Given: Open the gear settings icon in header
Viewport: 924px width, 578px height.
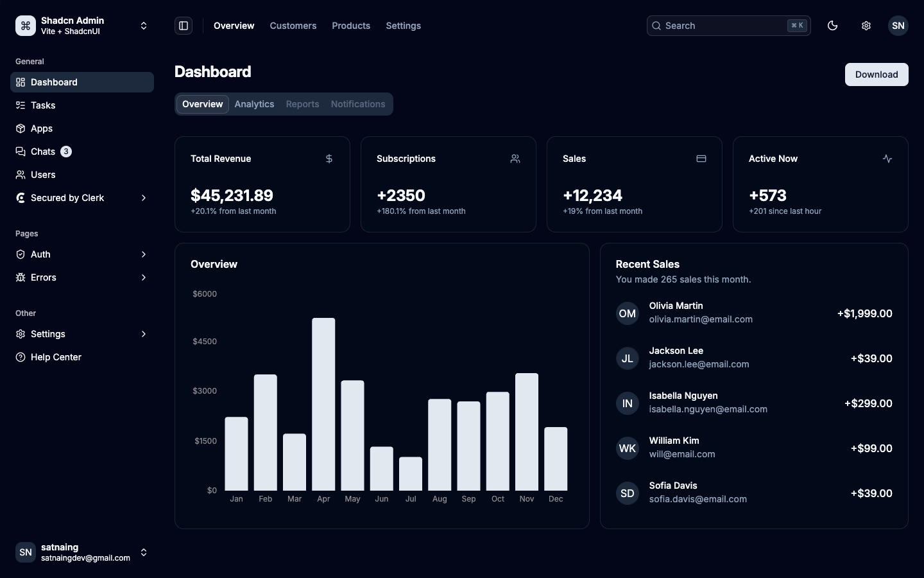Looking at the screenshot, I should click(866, 26).
